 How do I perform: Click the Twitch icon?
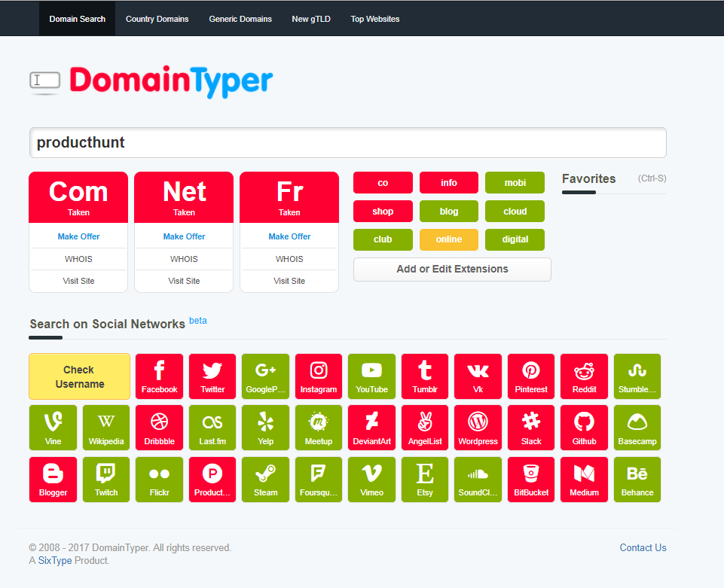tap(105, 479)
